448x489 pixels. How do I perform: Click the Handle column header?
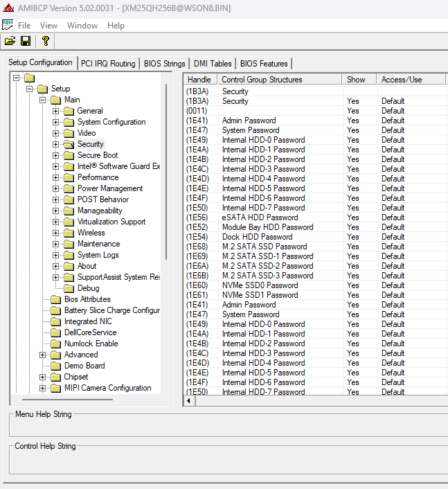(x=199, y=80)
